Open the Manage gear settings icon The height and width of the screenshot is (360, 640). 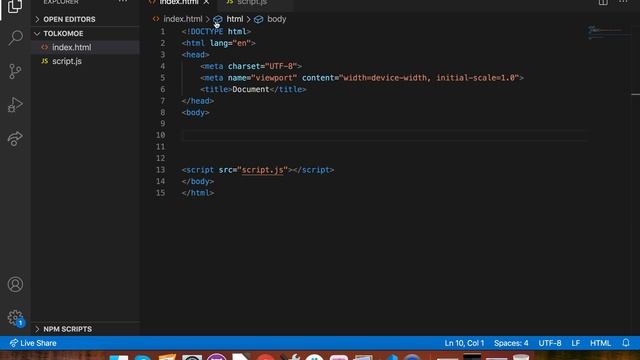click(x=16, y=318)
